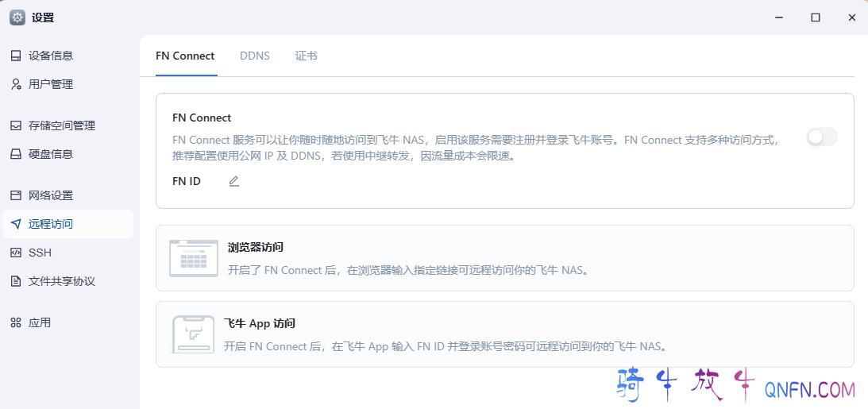Click the 飞牛 App 访问 card
The image size is (868, 409).
[x=504, y=334]
